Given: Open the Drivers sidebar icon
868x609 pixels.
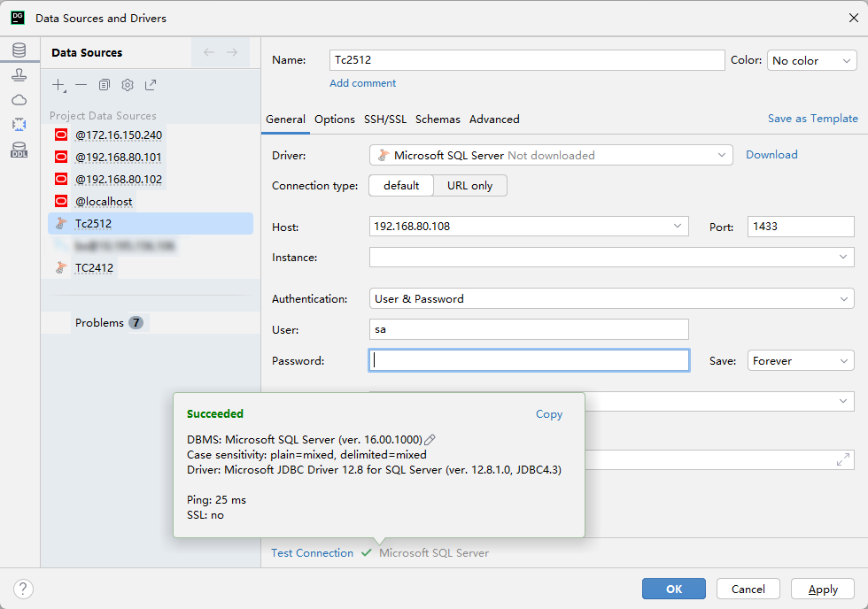Looking at the screenshot, I should (19, 75).
